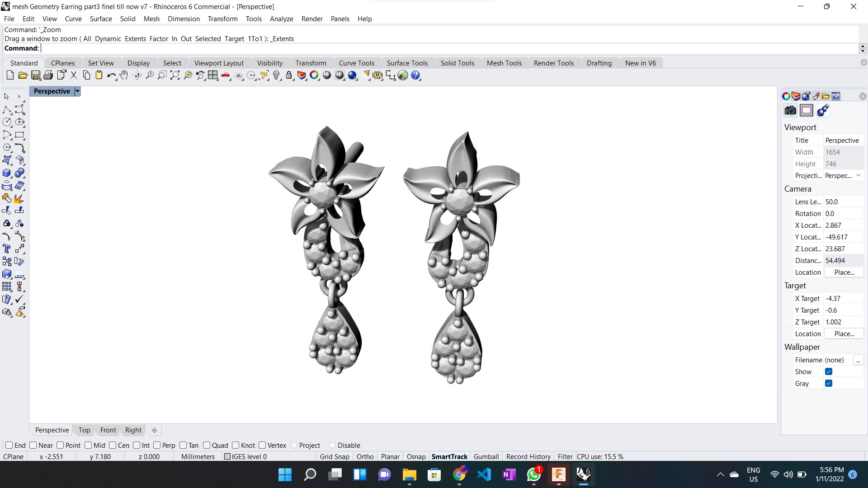This screenshot has width=868, height=488.
Task: Click the Print icon
Action: pos(48,75)
